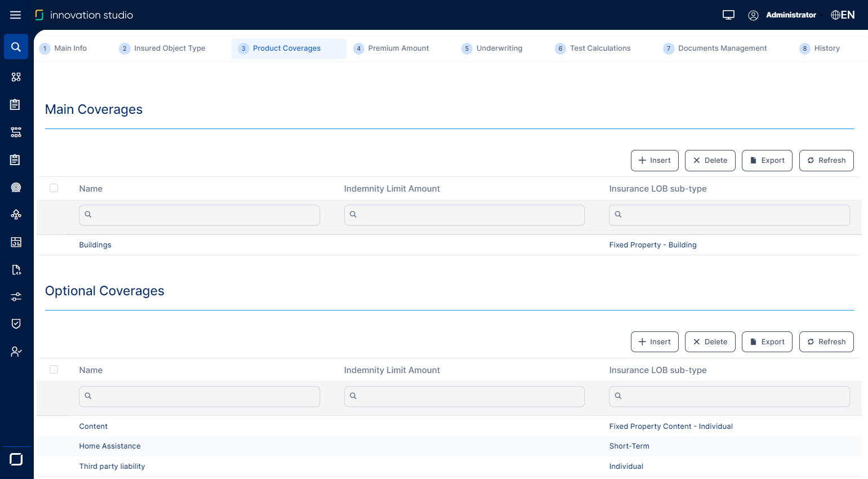The image size is (868, 479).
Task: Select all rows in Main Coverages table
Action: [x=54, y=188]
